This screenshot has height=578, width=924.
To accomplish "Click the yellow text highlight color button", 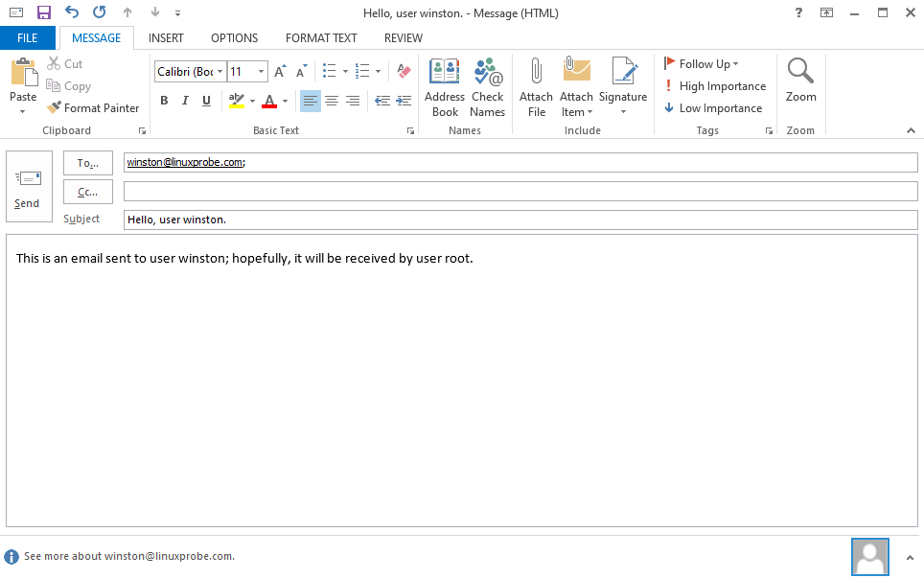I will click(236, 101).
